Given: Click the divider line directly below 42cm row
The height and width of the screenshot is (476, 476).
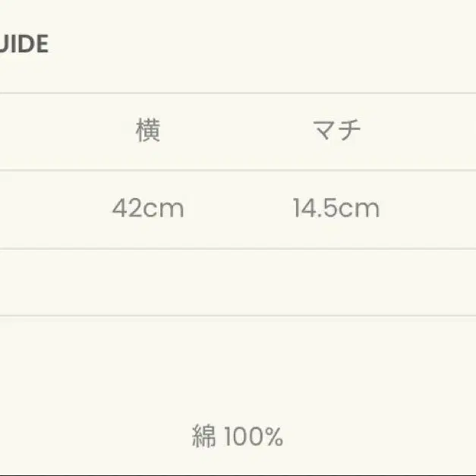Looking at the screenshot, I should (x=238, y=248).
